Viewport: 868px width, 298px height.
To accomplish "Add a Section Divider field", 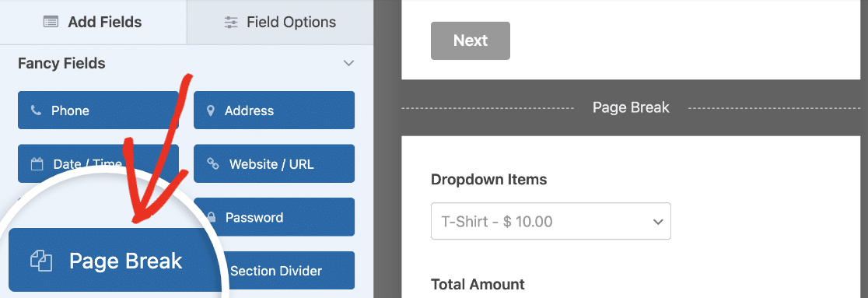I will click(x=275, y=271).
